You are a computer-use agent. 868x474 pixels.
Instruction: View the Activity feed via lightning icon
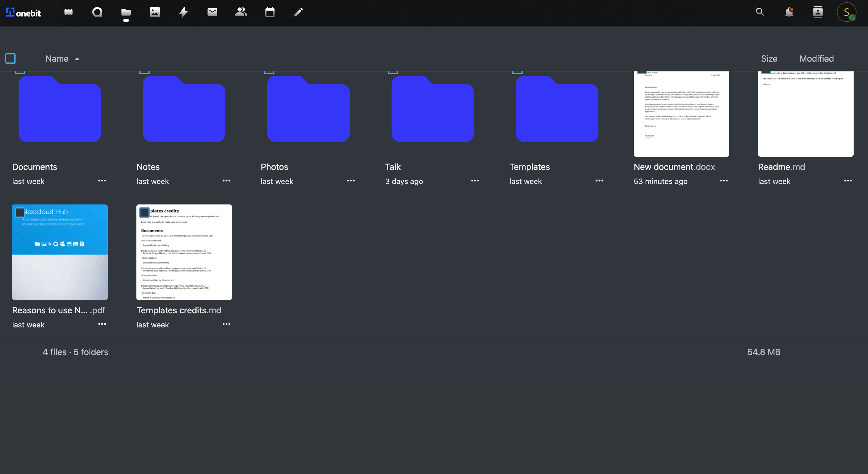pyautogui.click(x=183, y=12)
